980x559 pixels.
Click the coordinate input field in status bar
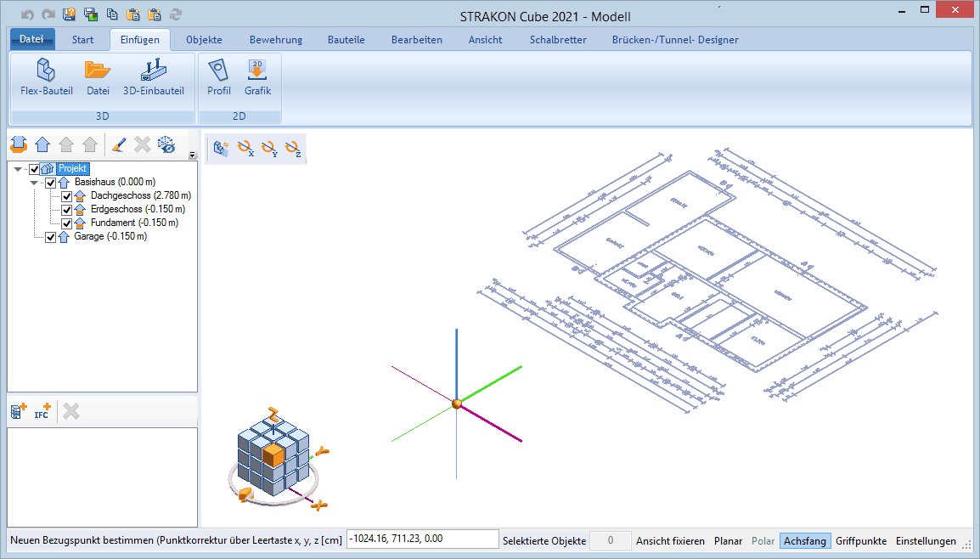click(x=423, y=539)
